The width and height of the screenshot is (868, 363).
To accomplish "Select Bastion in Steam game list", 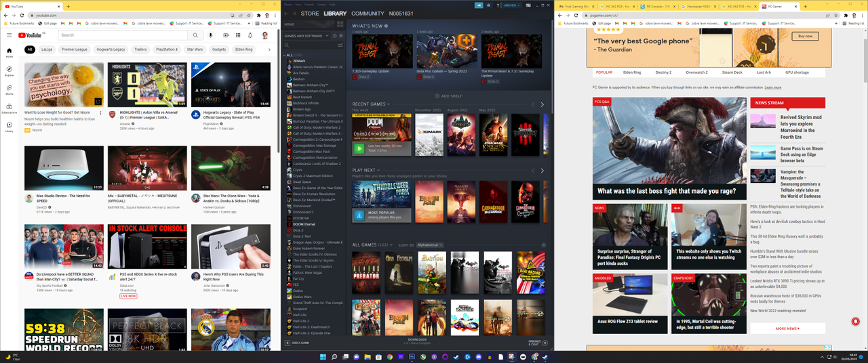I will click(299, 79).
